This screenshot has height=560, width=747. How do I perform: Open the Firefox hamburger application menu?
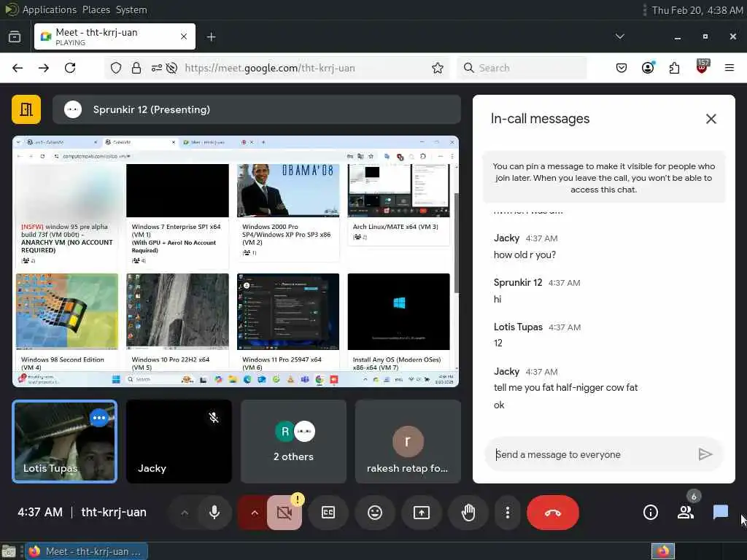click(729, 68)
